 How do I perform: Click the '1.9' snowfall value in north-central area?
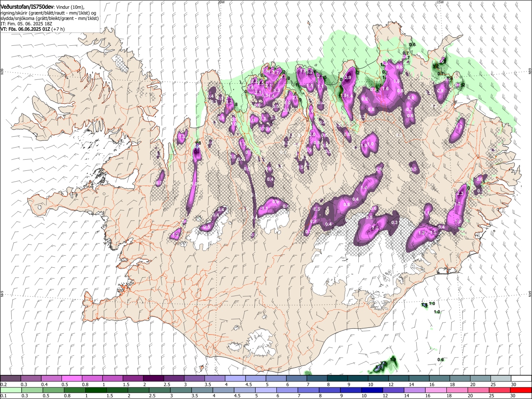(x=365, y=146)
